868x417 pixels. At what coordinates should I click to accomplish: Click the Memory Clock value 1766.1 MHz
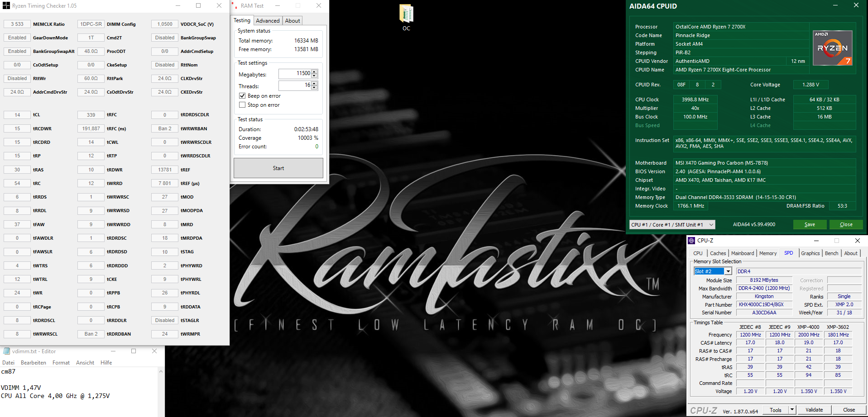691,206
